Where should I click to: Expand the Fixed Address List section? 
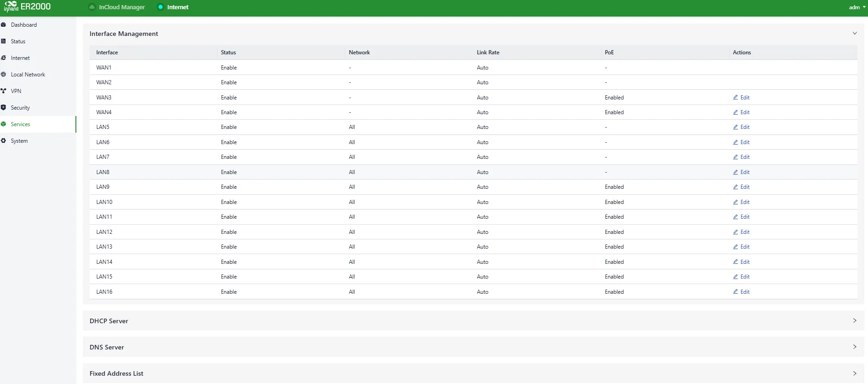tap(855, 373)
